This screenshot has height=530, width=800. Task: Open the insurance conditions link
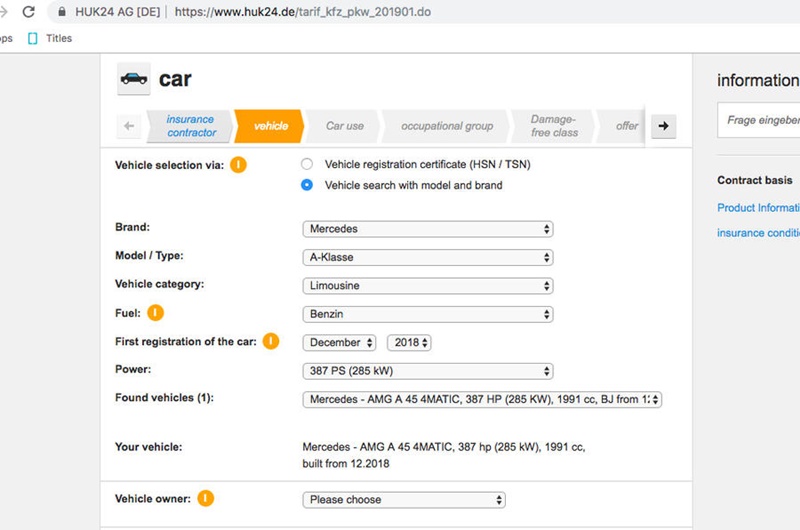coord(758,233)
